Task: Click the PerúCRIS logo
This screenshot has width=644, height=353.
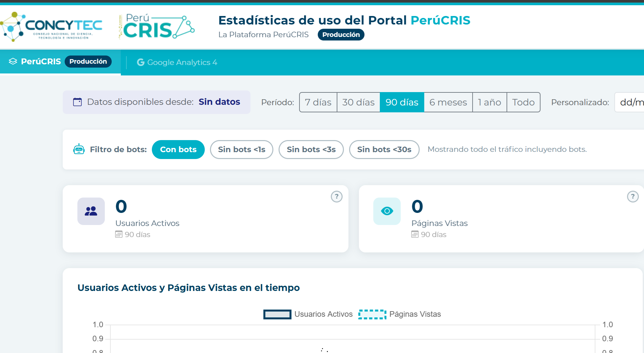Action: tap(156, 26)
